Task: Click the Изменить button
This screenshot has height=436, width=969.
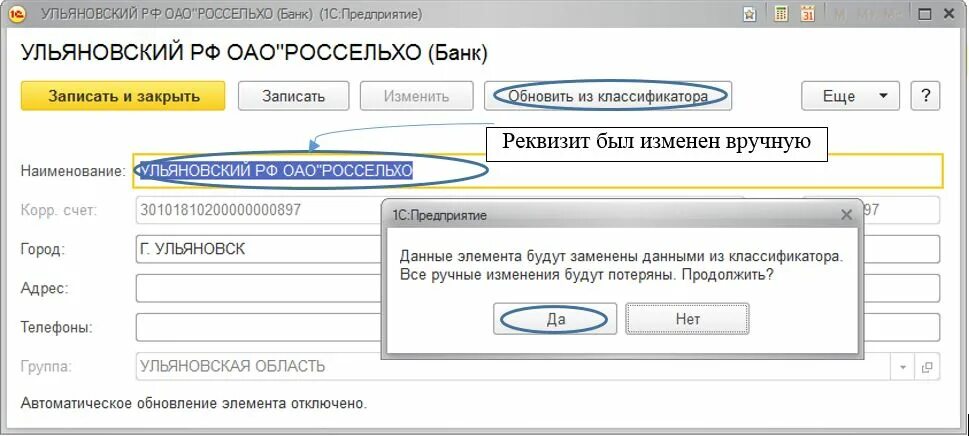Action: tap(417, 96)
